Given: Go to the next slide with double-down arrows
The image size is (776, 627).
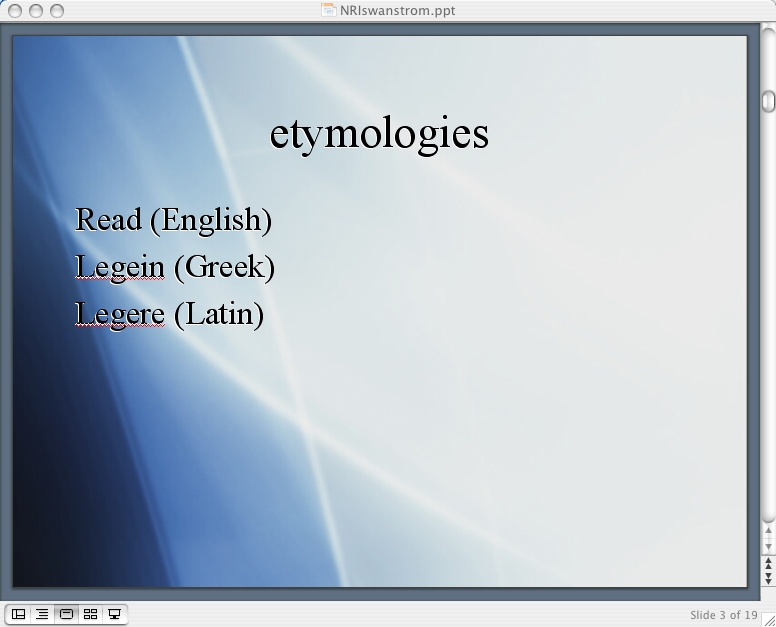Looking at the screenshot, I should (769, 578).
